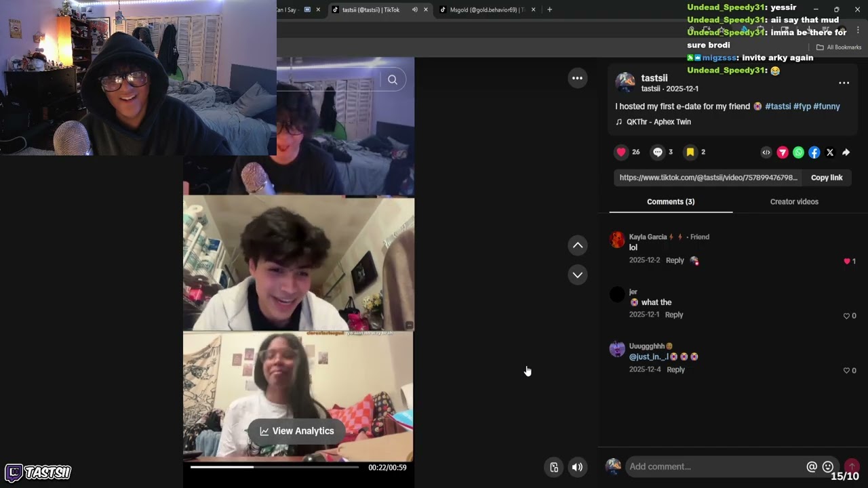Bookmark the video with the yellow favorites icon

690,152
